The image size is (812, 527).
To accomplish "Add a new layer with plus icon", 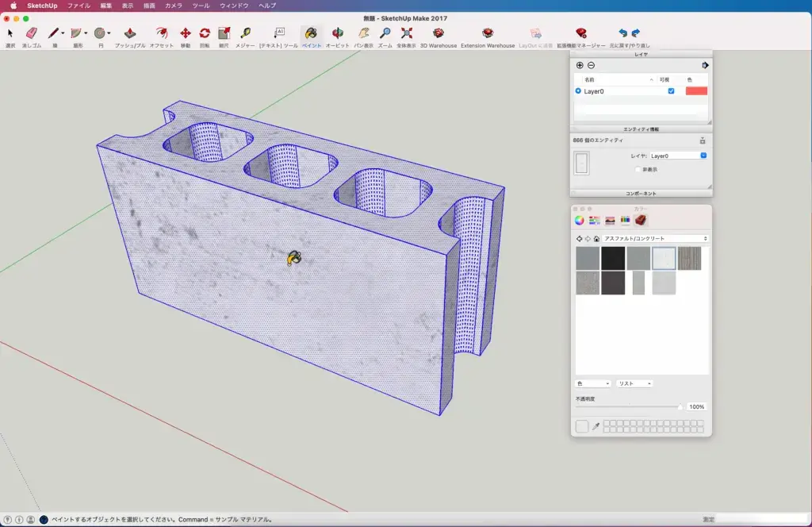I will [580, 65].
